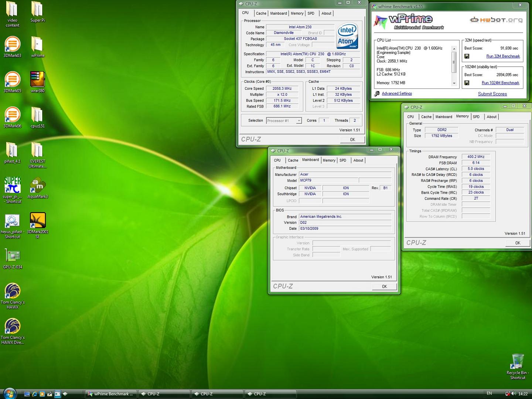Click the EN language indicator in taskbar
Screen dimensions: 532x399
click(x=489, y=393)
